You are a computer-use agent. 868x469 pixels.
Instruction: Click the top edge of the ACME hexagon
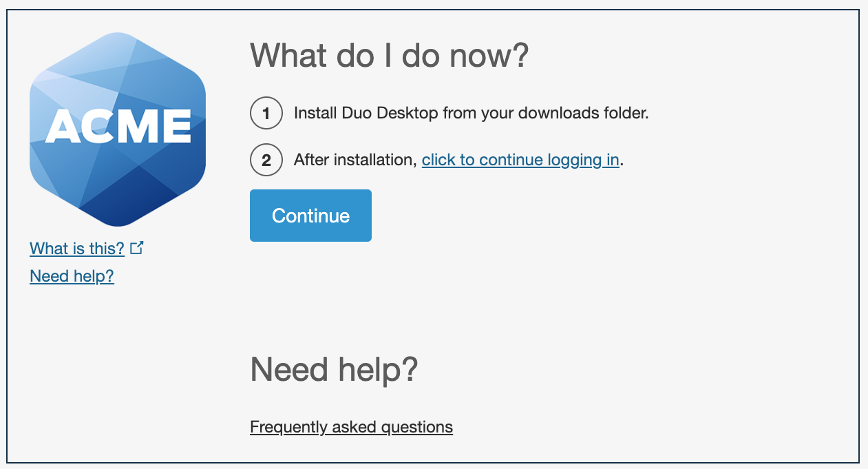pyautogui.click(x=117, y=34)
